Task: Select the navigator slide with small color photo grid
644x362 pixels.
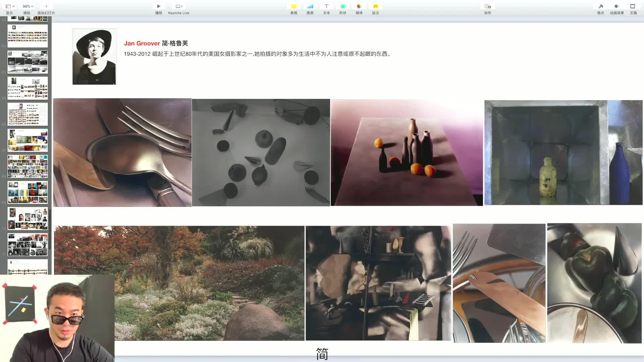Action: coord(28,36)
